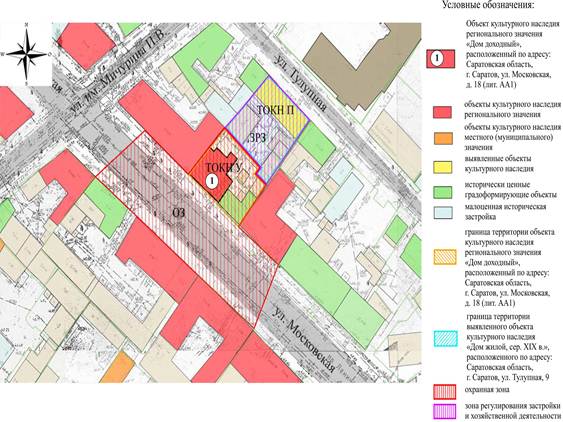Click the 'ТОКН П' map label
Viewport: 563px width, 422px height.
(275, 110)
